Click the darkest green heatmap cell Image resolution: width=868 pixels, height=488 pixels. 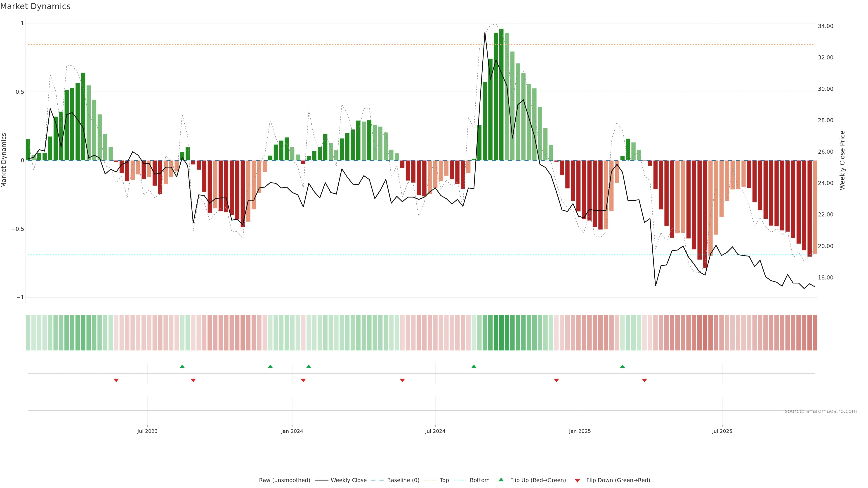[501, 333]
